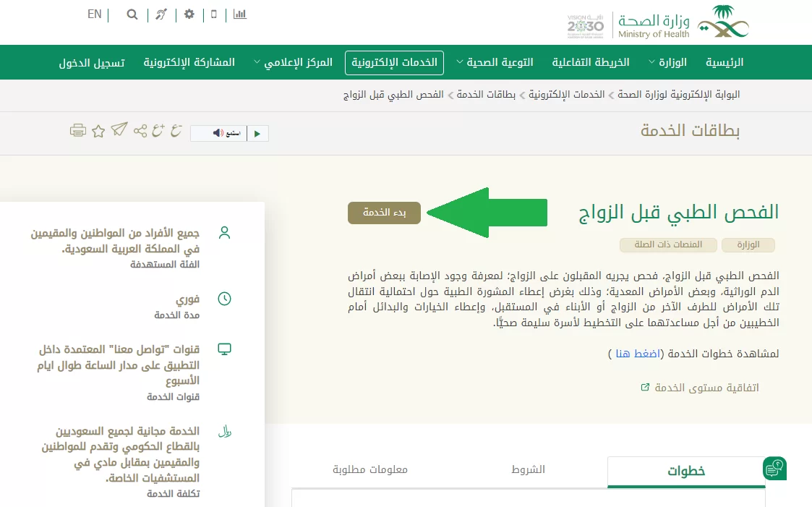Click the استمع listen speaker button
This screenshot has width=812, height=507.
coord(218,134)
